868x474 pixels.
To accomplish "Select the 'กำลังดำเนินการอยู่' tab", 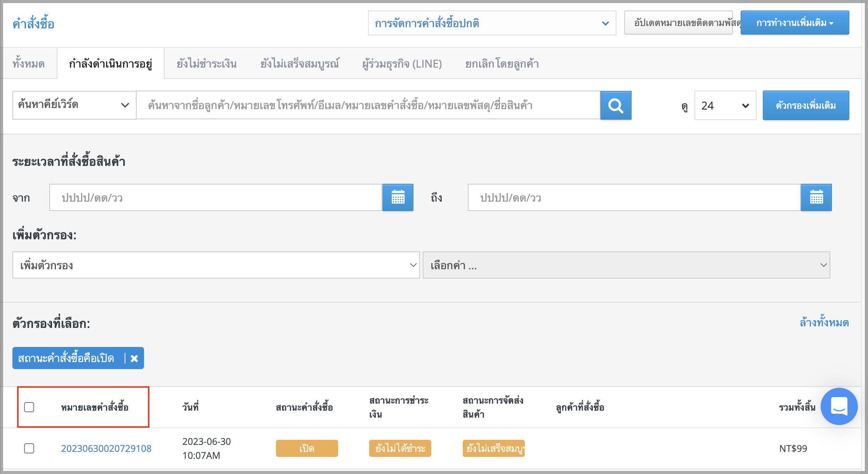I will coord(111,63).
